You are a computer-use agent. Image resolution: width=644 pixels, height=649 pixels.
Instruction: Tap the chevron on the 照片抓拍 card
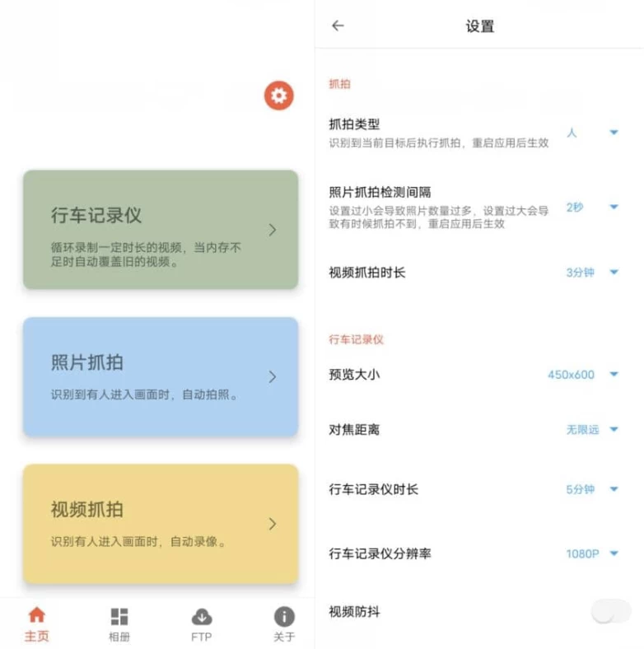[x=273, y=377]
